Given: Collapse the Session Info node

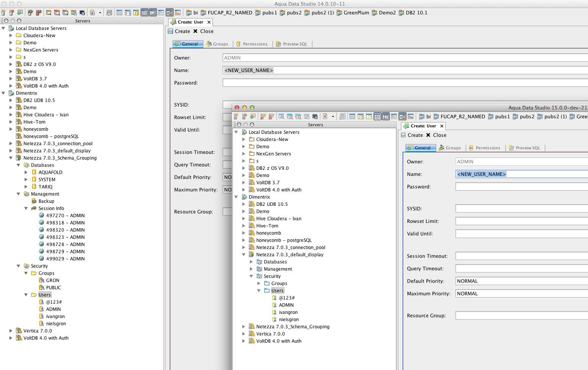Looking at the screenshot, I should point(26,208).
